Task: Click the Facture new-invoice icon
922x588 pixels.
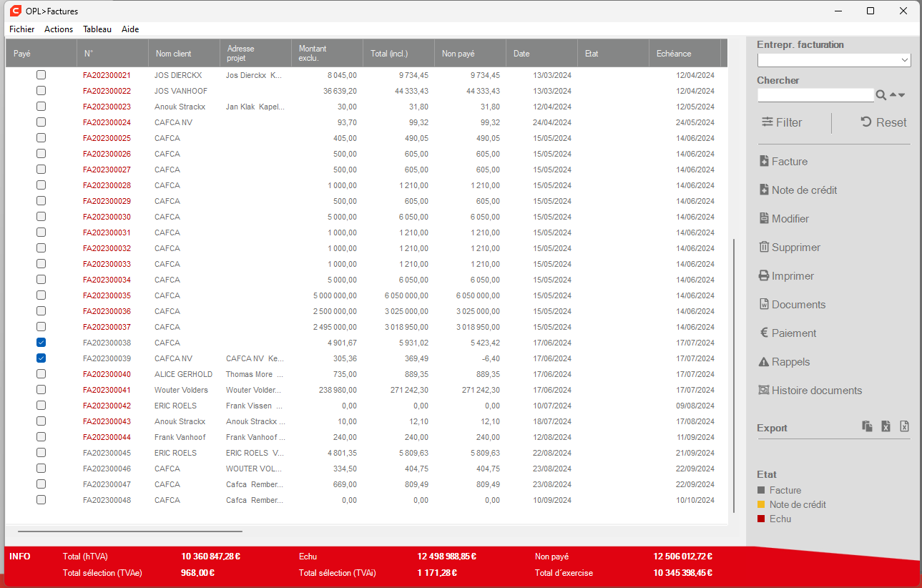Action: click(x=764, y=162)
